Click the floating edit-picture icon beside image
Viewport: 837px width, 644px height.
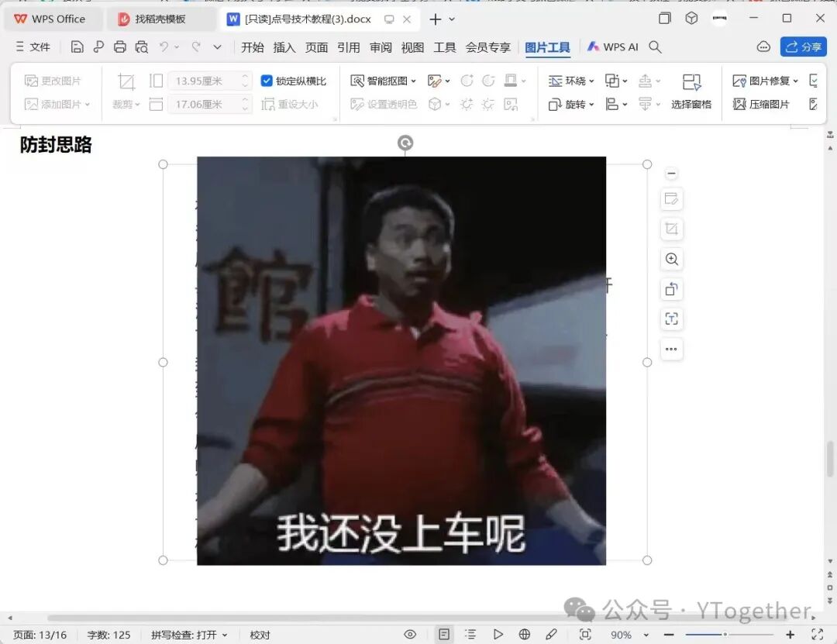671,199
